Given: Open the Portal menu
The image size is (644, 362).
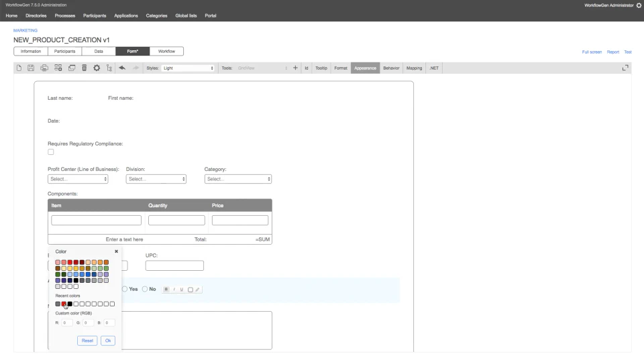Looking at the screenshot, I should coord(211,15).
